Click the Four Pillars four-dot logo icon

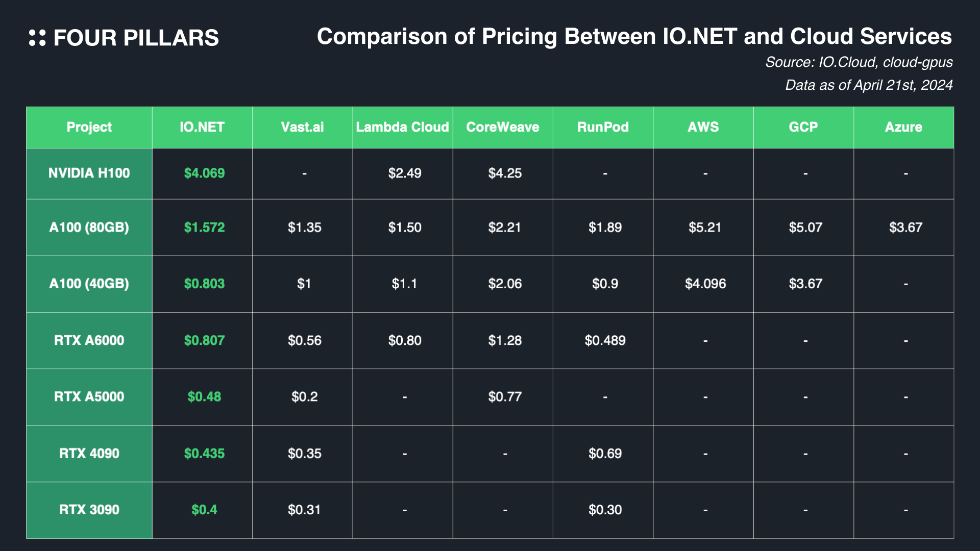pyautogui.click(x=37, y=38)
